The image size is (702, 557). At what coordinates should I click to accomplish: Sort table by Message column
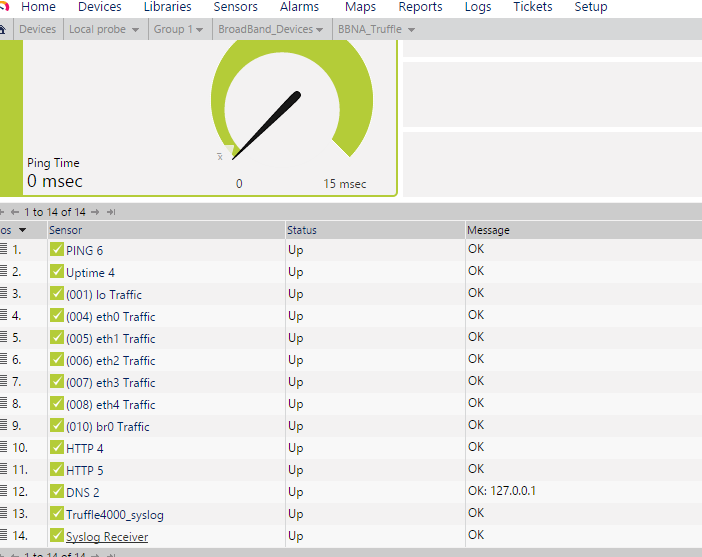488,230
